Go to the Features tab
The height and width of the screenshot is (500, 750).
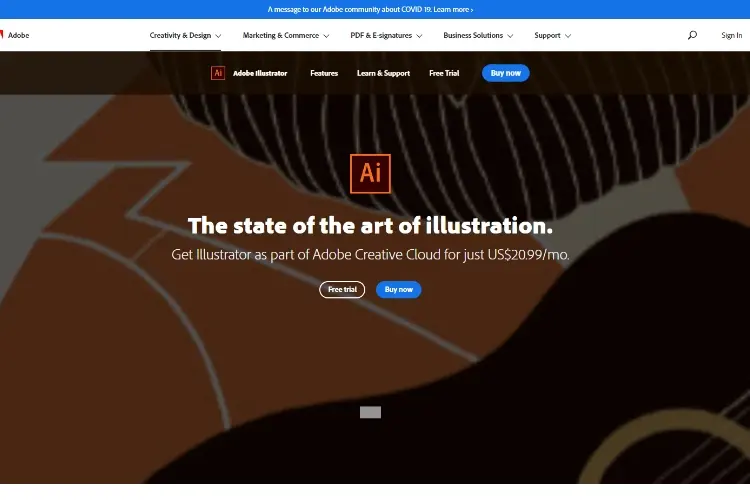click(324, 73)
